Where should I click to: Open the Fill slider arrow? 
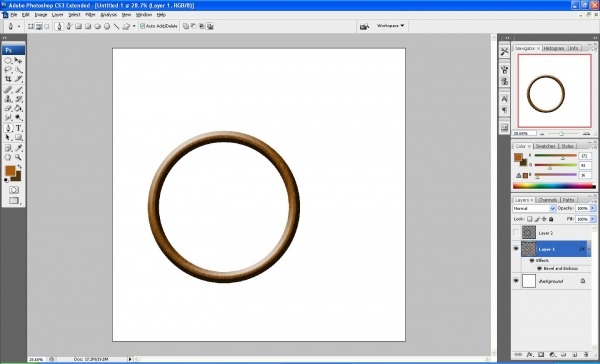coord(593,219)
